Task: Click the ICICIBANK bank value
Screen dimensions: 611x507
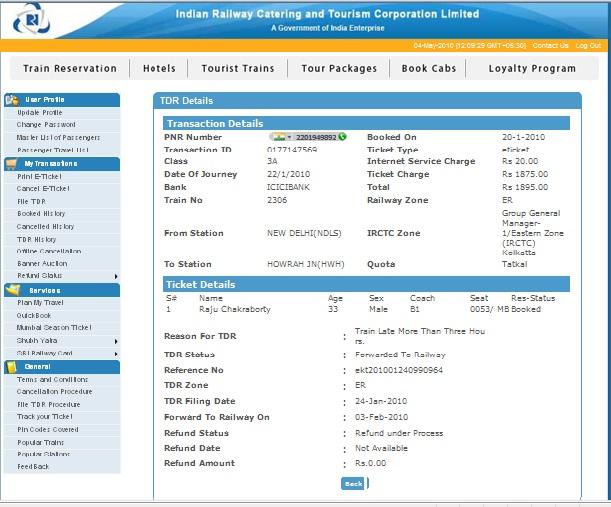Action: click(288, 187)
